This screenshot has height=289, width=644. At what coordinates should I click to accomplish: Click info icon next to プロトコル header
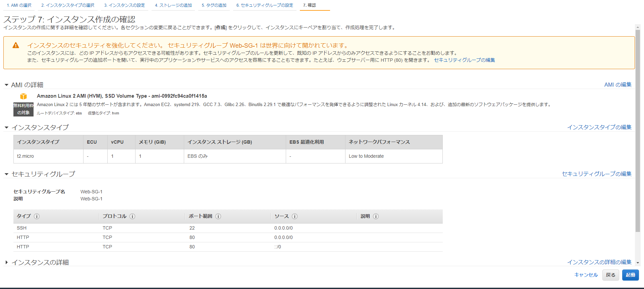[132, 216]
